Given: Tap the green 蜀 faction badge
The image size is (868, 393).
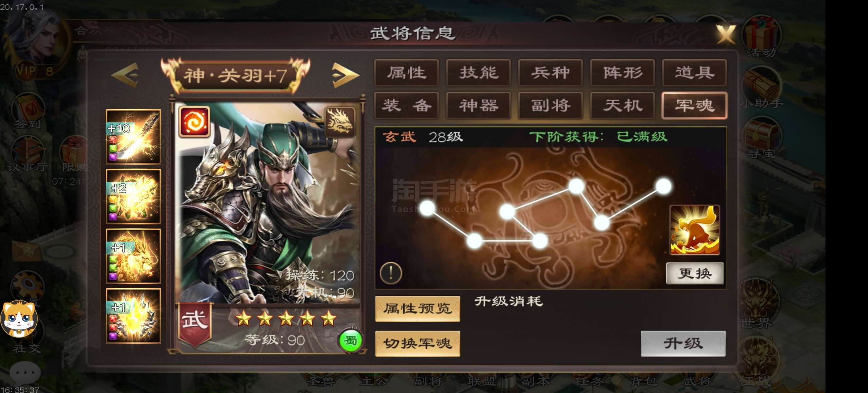Looking at the screenshot, I should tap(351, 341).
